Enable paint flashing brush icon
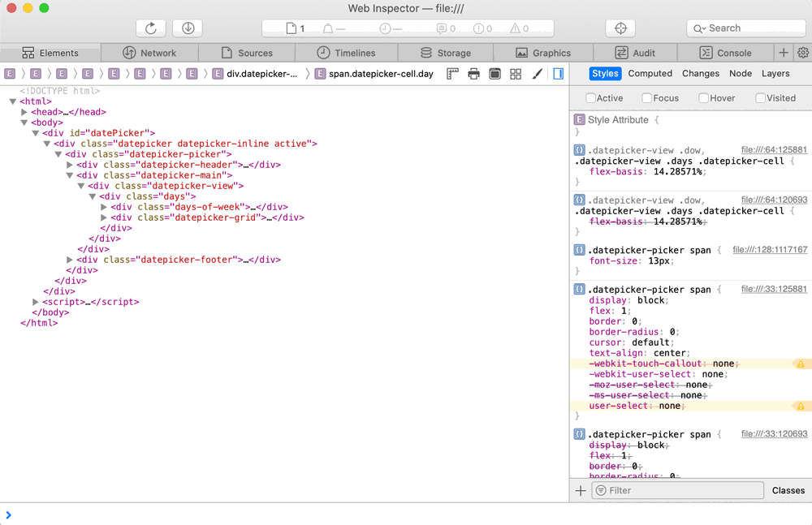The height and width of the screenshot is (525, 812). coord(538,74)
